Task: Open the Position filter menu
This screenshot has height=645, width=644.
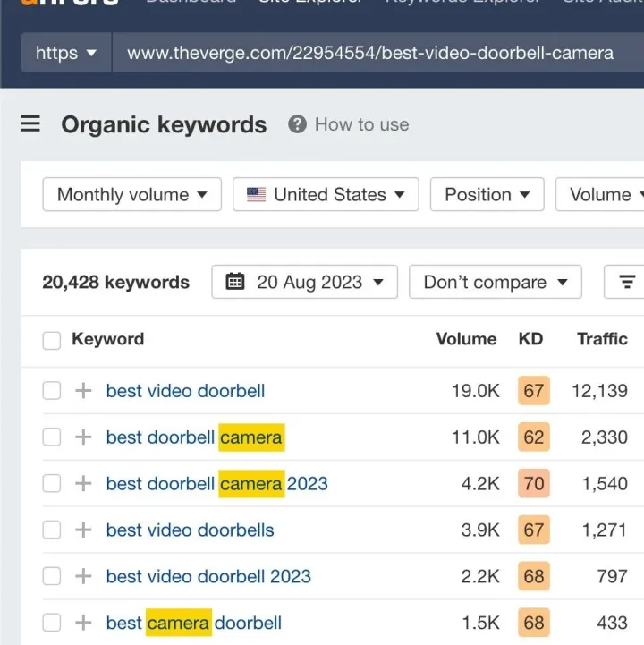Action: 487,194
